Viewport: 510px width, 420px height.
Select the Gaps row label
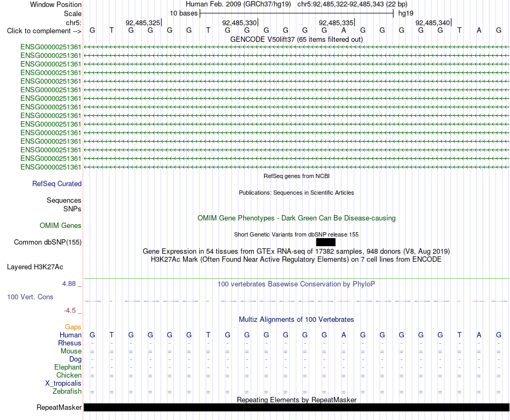coord(73,327)
